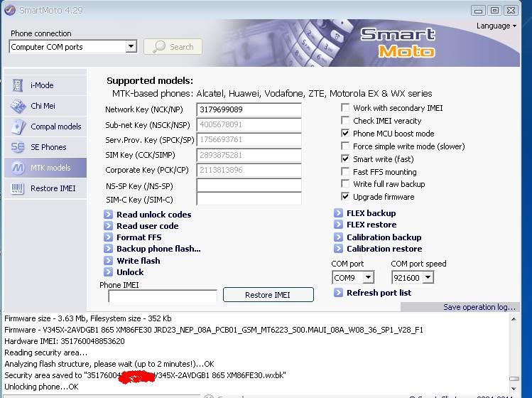
Task: Click the Restore IMEI barcode icon
Action: pyautogui.click(x=18, y=188)
